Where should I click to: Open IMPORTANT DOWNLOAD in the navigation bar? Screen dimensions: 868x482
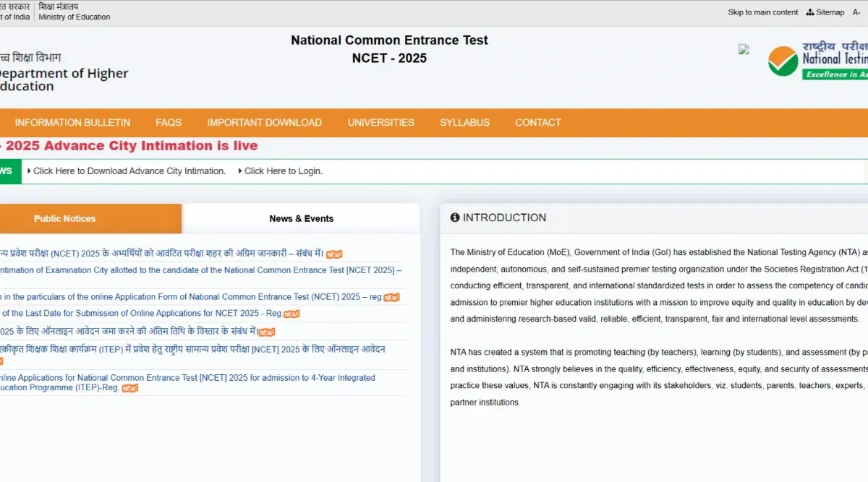[x=264, y=123]
